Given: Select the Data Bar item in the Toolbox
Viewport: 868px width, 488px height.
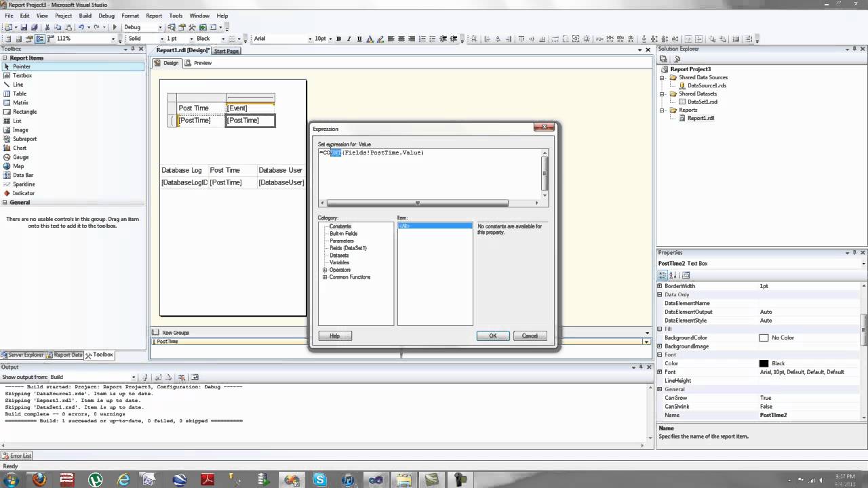Looking at the screenshot, I should [x=23, y=175].
